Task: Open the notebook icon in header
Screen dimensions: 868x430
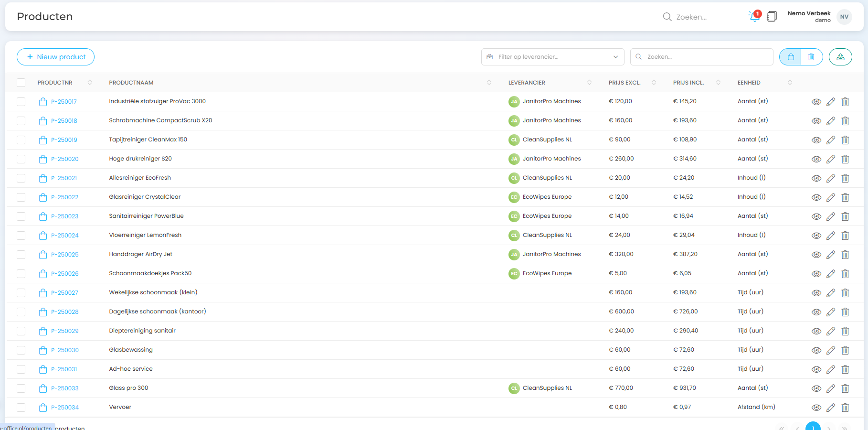Action: 772,17
